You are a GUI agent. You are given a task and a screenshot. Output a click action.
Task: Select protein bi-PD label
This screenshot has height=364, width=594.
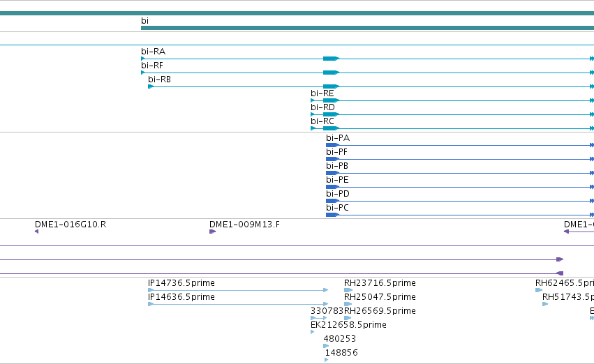point(338,194)
